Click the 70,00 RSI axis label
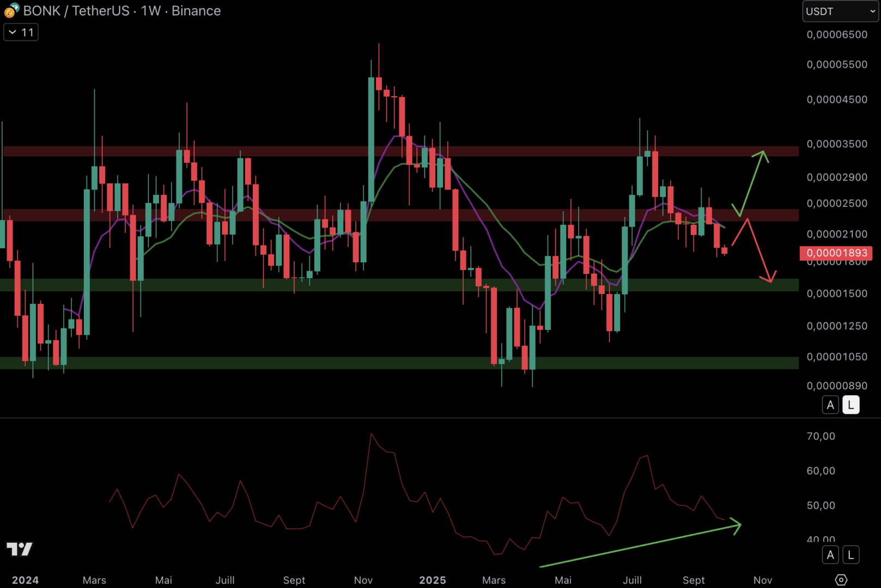The height and width of the screenshot is (588, 881). coord(821,437)
